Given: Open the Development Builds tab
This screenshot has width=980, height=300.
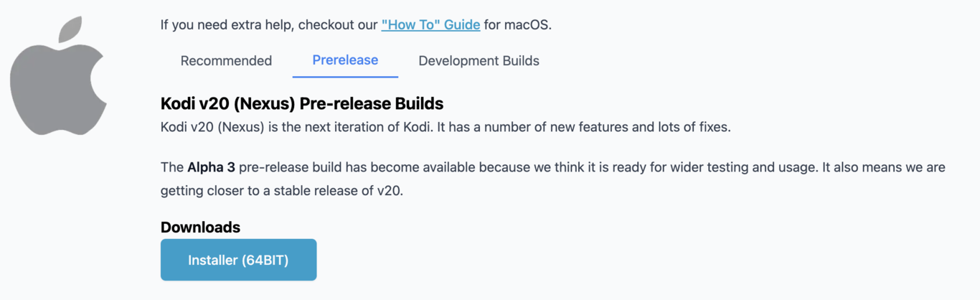Looking at the screenshot, I should 479,61.
